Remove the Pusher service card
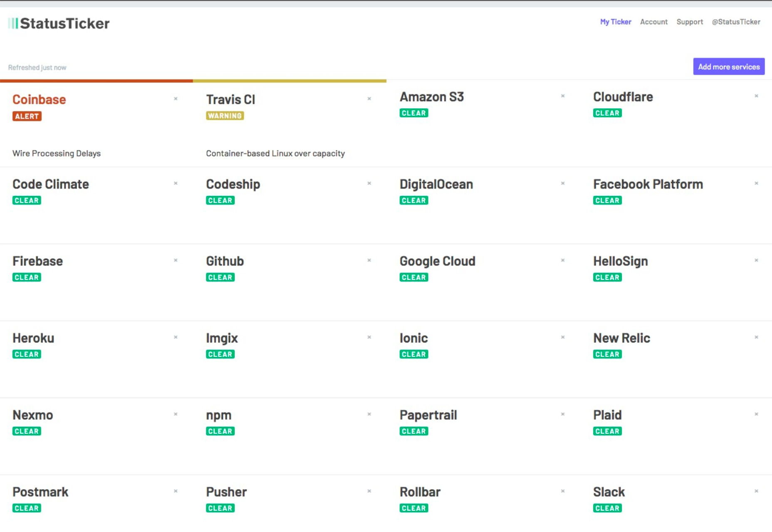 (x=369, y=491)
